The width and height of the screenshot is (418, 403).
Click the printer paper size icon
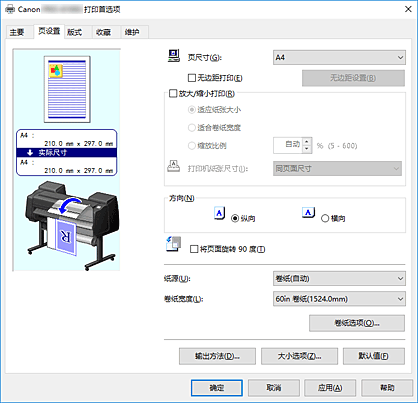pyautogui.click(x=174, y=166)
